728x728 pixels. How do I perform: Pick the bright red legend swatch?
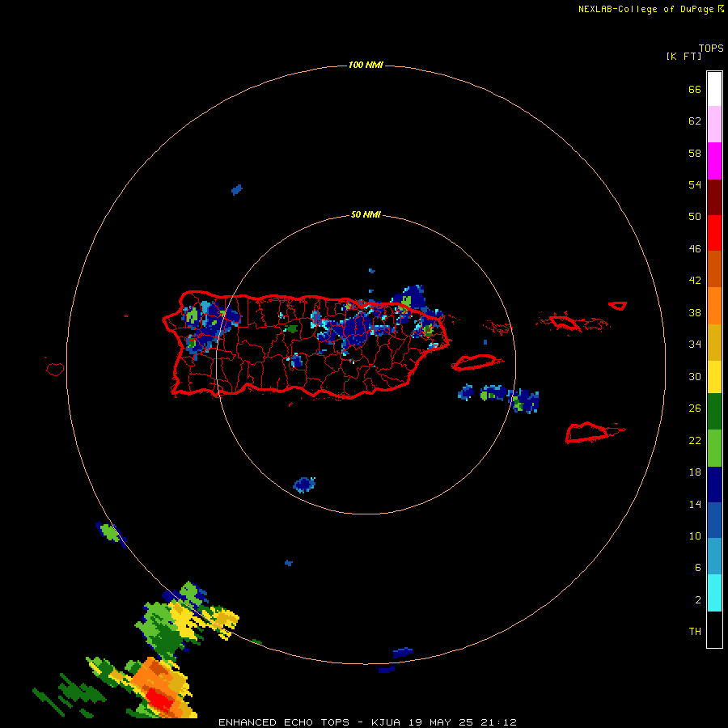pos(714,233)
